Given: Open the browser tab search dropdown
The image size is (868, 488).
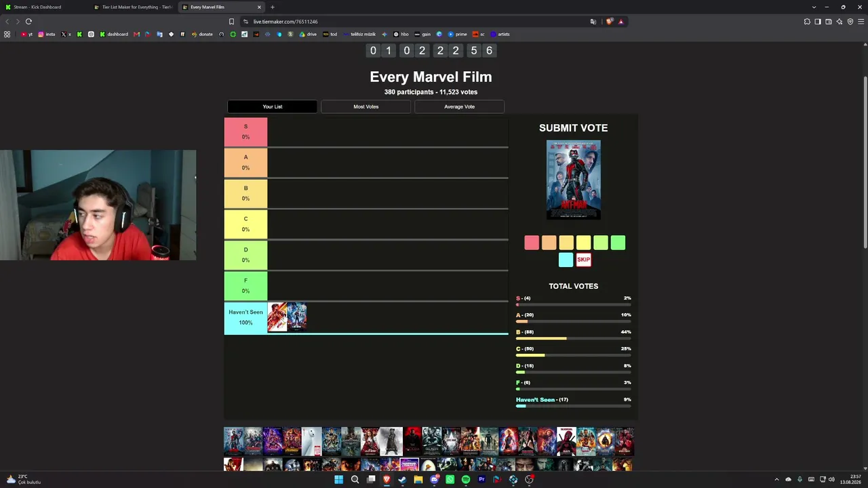Looking at the screenshot, I should point(814,7).
